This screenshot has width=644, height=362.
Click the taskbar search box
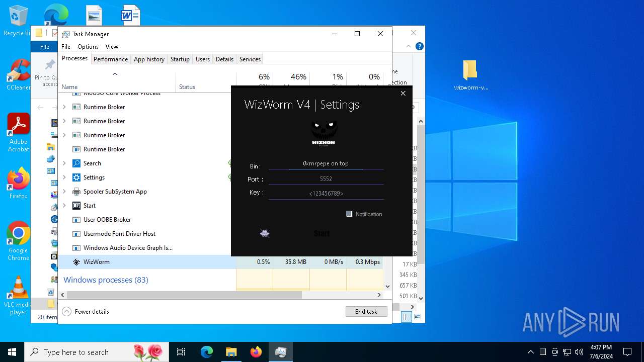[98, 352]
